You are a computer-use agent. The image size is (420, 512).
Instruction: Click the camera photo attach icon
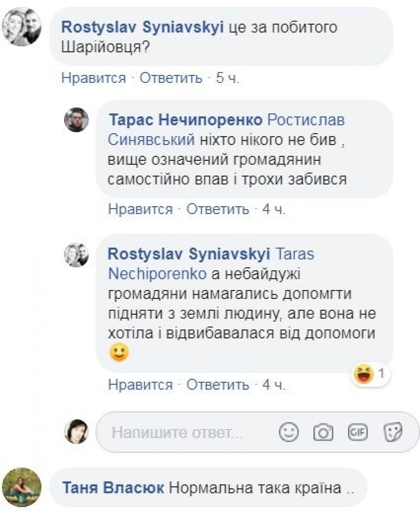pyautogui.click(x=323, y=432)
